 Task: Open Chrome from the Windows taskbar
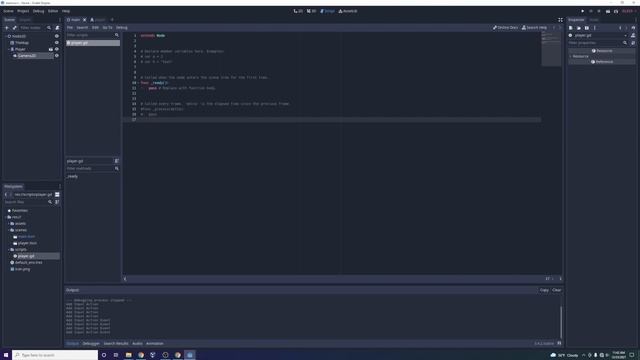tap(141, 355)
